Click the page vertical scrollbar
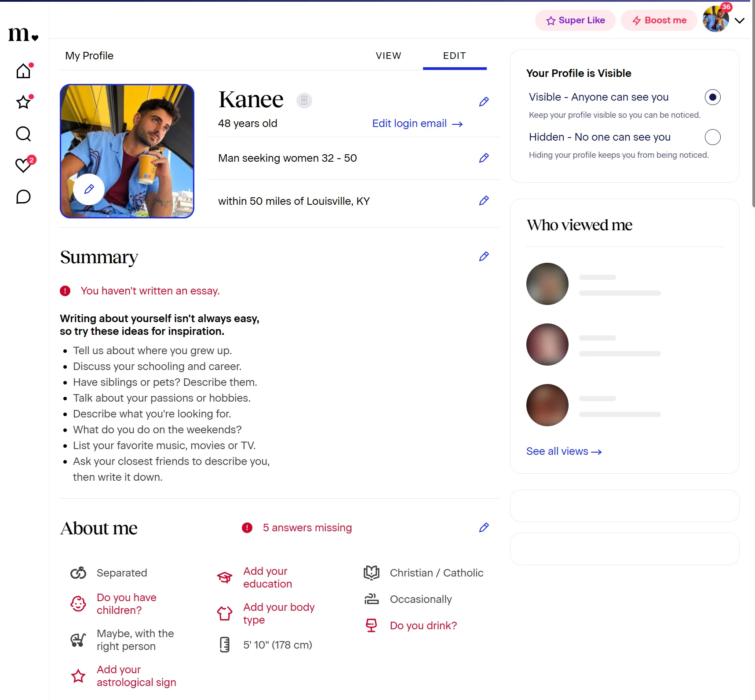Screen dimensions: 755x700 (753, 103)
